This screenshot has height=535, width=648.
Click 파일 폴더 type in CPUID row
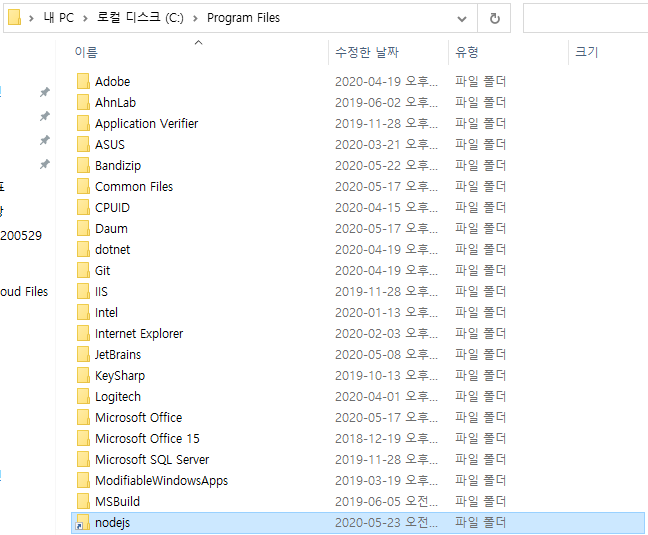[481, 207]
